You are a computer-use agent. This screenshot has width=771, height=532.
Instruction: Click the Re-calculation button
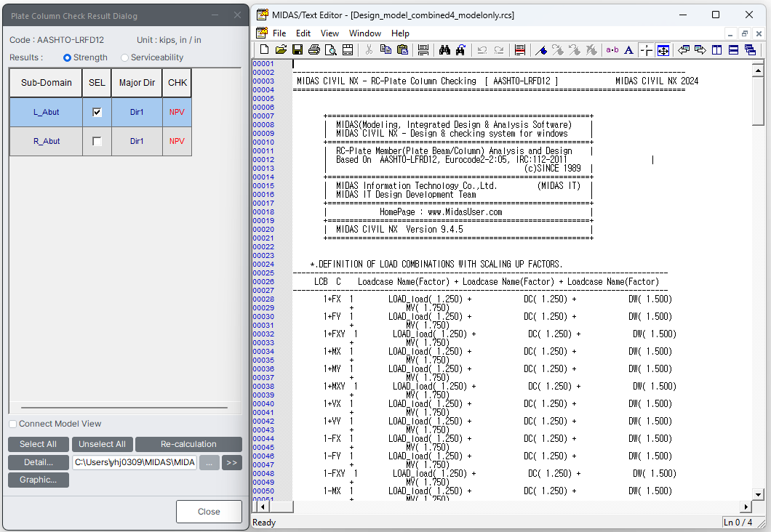pos(188,444)
